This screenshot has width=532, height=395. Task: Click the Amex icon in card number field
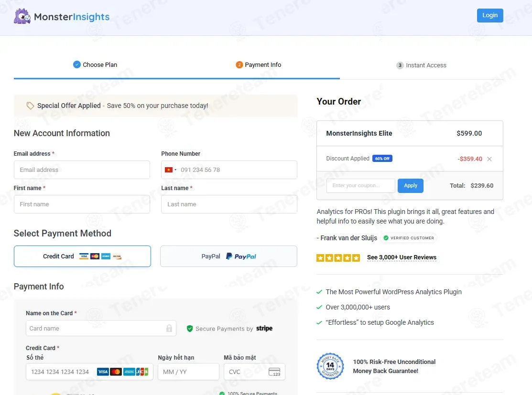pyautogui.click(x=129, y=372)
